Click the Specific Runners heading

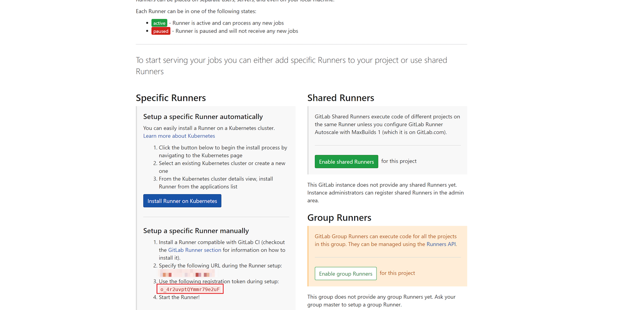171,98
